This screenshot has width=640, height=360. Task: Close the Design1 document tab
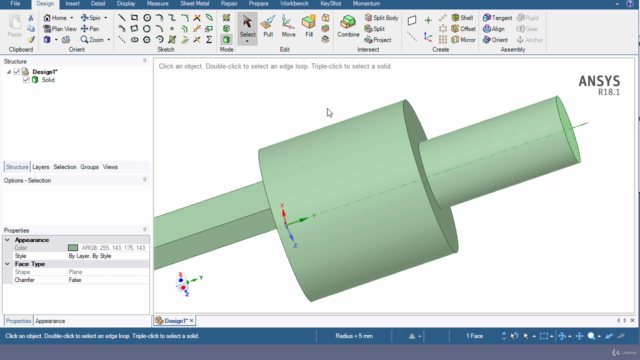tap(191, 321)
